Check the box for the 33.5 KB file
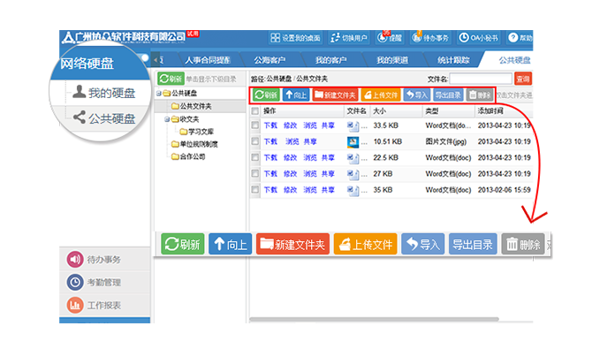Image resolution: width=592 pixels, height=364 pixels. point(255,126)
